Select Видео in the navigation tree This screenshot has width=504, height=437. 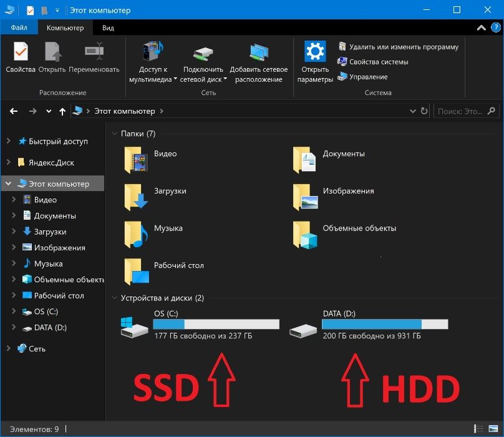[46, 200]
